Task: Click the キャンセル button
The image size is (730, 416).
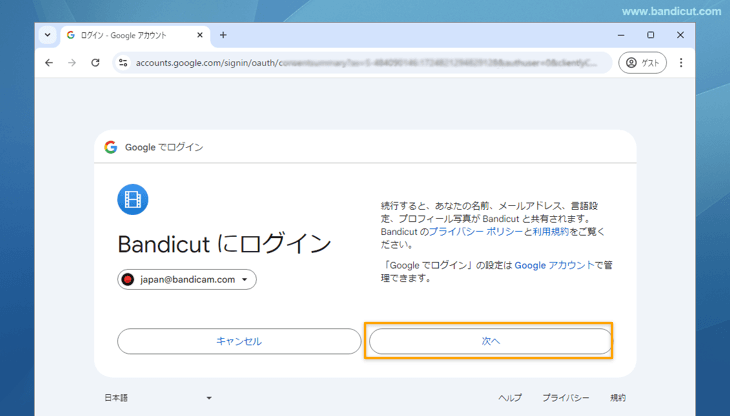Action: click(x=239, y=341)
